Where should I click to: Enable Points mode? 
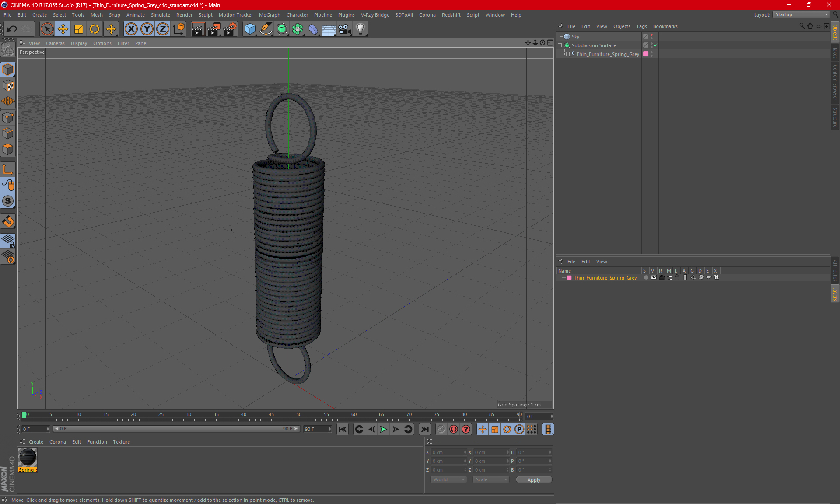point(8,118)
